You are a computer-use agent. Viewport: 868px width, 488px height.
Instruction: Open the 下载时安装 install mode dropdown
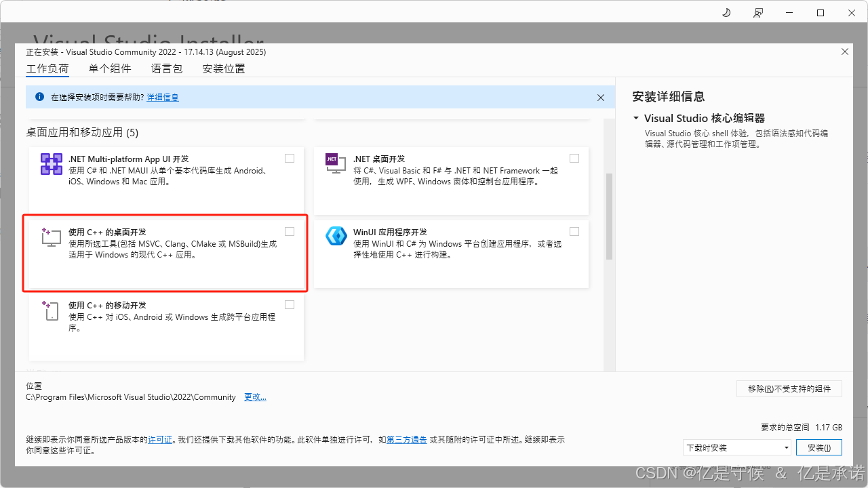(x=737, y=447)
